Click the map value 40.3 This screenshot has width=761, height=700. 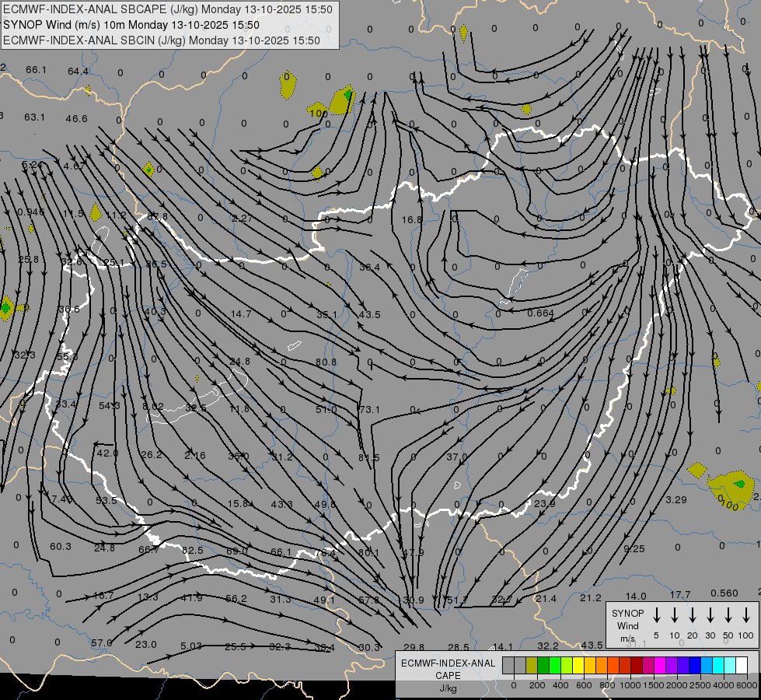[x=155, y=311]
